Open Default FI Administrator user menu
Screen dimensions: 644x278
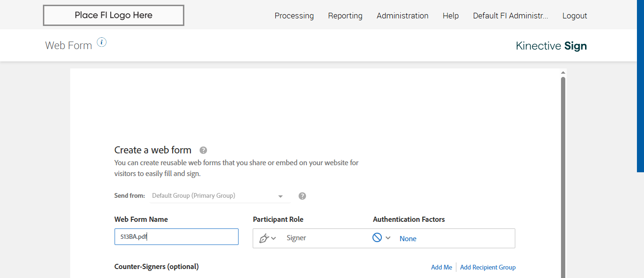(x=511, y=16)
